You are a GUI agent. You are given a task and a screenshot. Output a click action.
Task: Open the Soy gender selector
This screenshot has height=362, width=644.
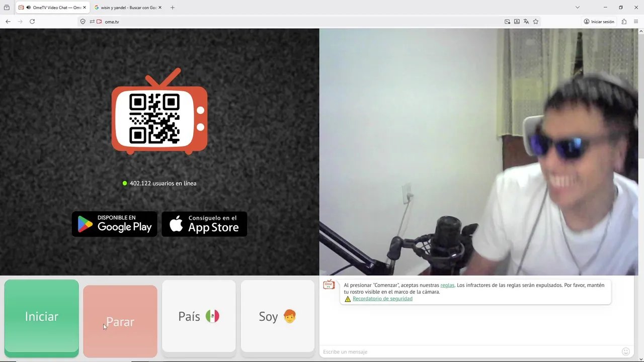coord(278,316)
